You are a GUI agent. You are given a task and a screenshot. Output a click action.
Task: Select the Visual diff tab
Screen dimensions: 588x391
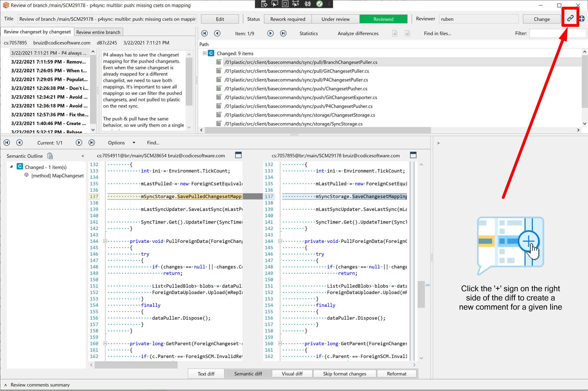(292, 373)
